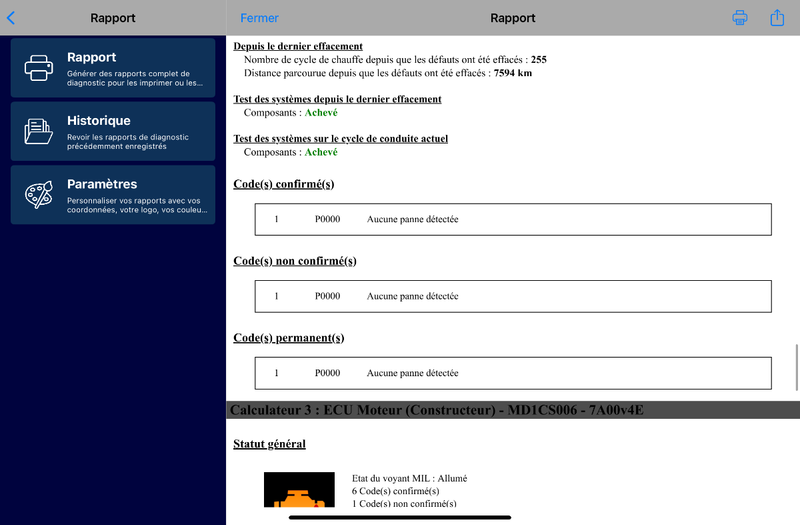
Task: Open the Paramètres menu description text
Action: pyautogui.click(x=134, y=206)
